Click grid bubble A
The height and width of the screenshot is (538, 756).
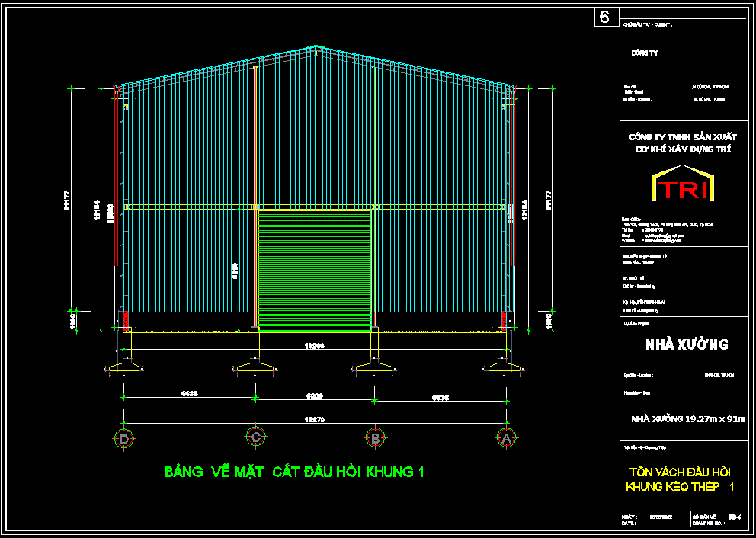tap(506, 437)
